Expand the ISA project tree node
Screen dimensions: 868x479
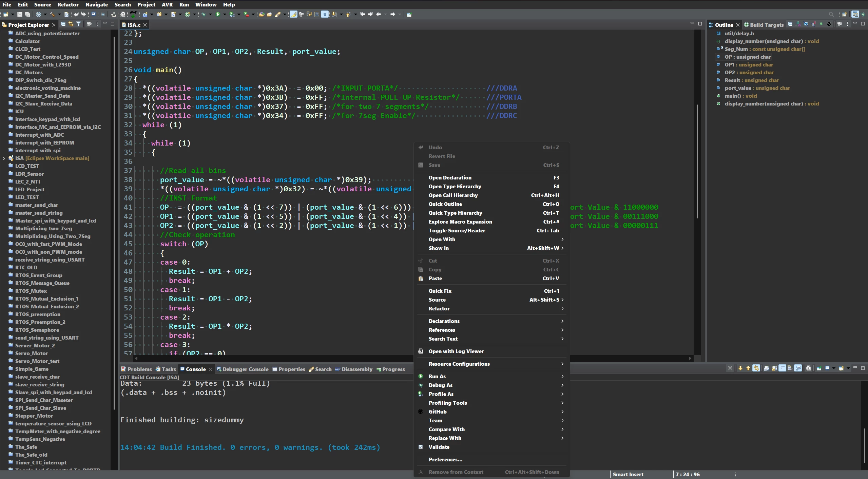tap(4, 158)
